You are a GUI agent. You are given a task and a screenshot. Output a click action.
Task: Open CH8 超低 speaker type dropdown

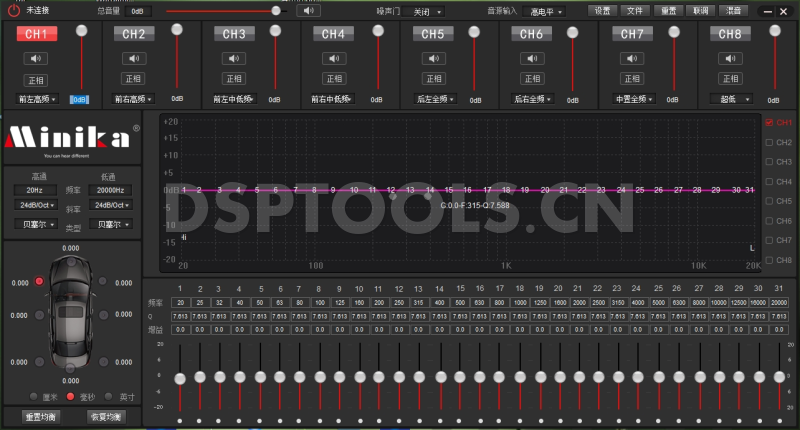click(731, 99)
